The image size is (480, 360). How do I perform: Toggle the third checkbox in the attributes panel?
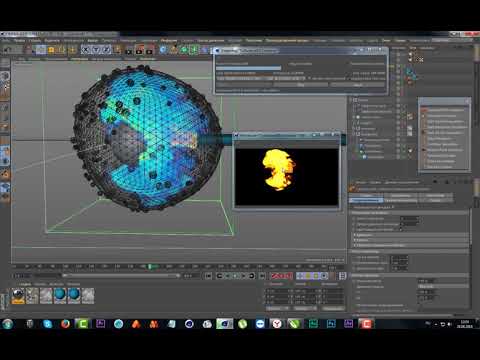click(354, 229)
